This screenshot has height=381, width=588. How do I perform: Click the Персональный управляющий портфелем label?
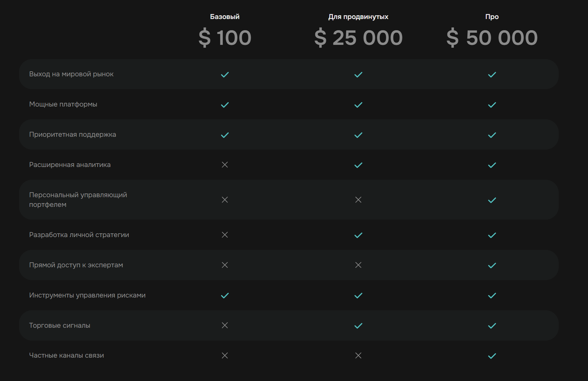(x=78, y=200)
